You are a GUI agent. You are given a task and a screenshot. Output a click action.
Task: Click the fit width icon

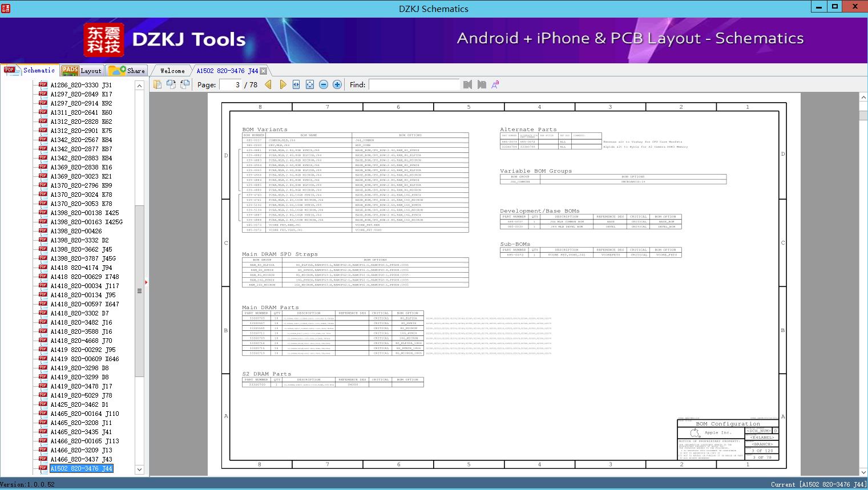296,84
